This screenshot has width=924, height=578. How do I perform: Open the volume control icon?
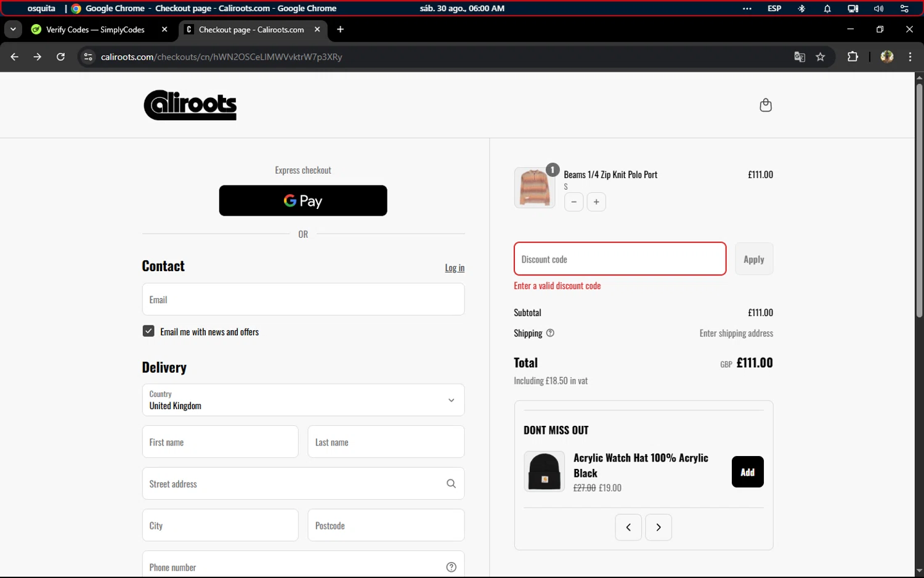pyautogui.click(x=878, y=9)
